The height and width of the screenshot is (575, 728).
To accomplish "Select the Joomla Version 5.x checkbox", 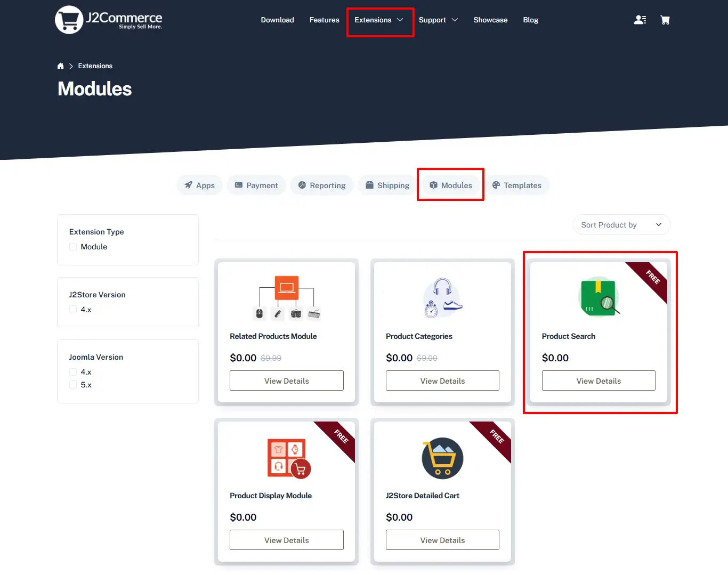I will 73,385.
